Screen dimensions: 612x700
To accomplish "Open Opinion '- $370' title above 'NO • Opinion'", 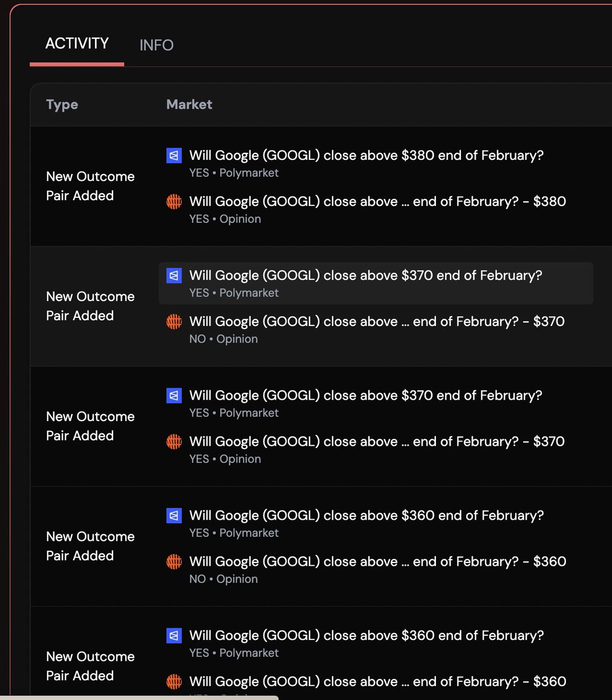I will pyautogui.click(x=377, y=322).
